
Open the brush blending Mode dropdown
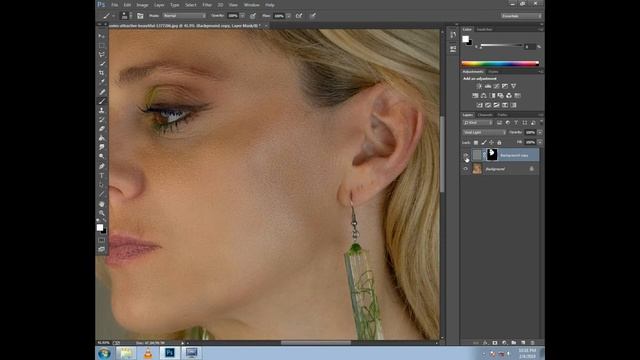[184, 16]
